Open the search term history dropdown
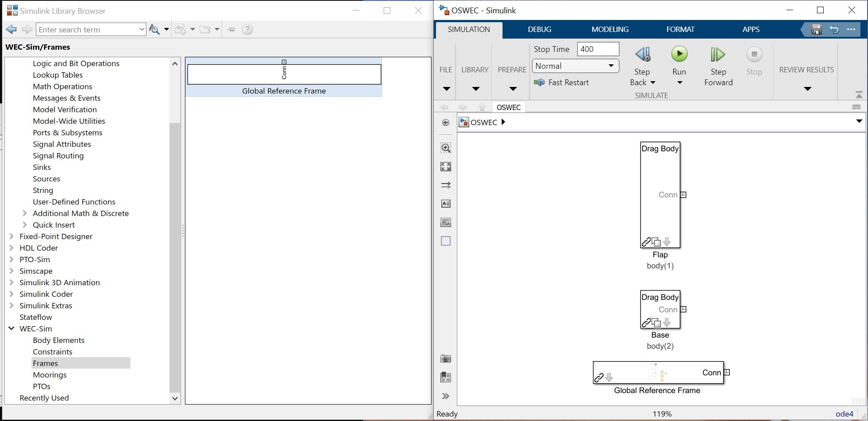The image size is (868, 421). point(142,29)
